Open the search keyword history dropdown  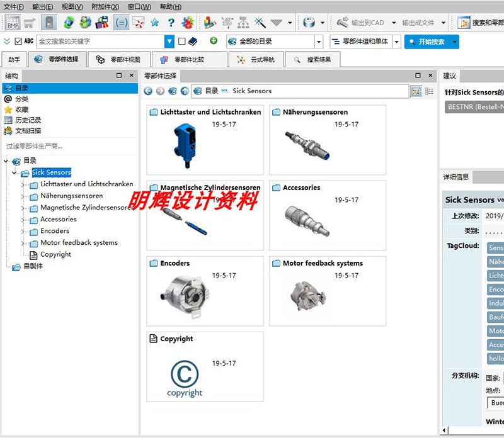pos(169,42)
